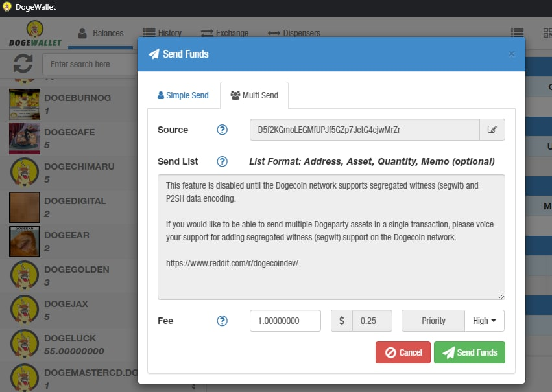Select the DOGEDIGITAL asset thumbnail
This screenshot has height=392, width=552.
coord(25,207)
